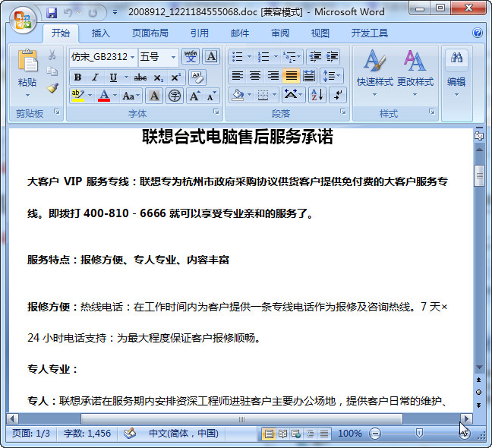Apply subscript formatting

pos(158,77)
